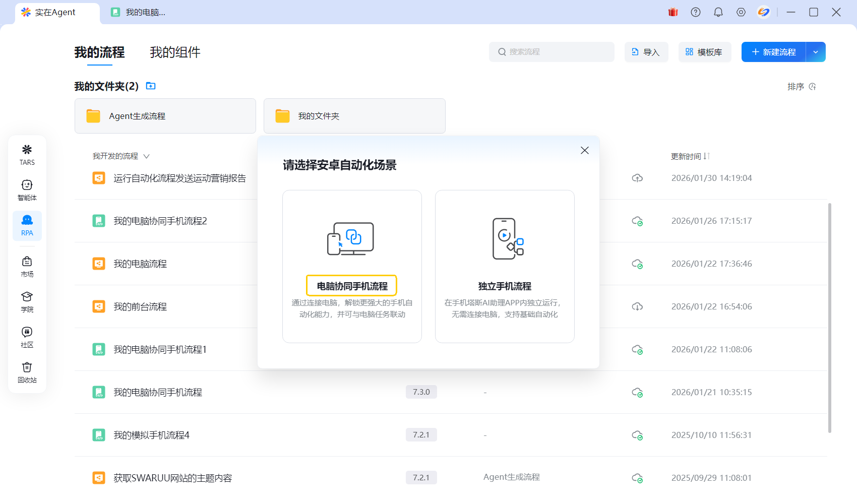Switch to the 我的电脑 window tab
Image resolution: width=857 pixels, height=504 pixels.
pyautogui.click(x=139, y=12)
